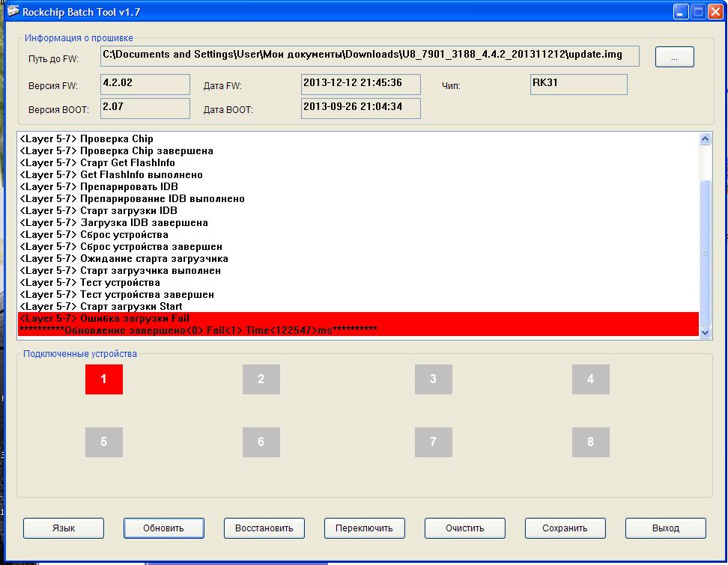
Task: Click device slot number 7
Action: [433, 442]
